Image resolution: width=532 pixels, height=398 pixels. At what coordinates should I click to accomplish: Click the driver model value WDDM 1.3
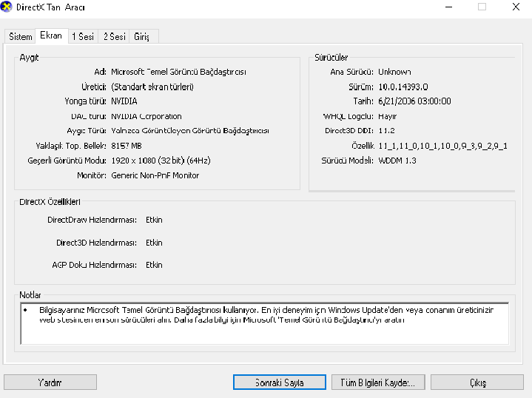(x=397, y=161)
